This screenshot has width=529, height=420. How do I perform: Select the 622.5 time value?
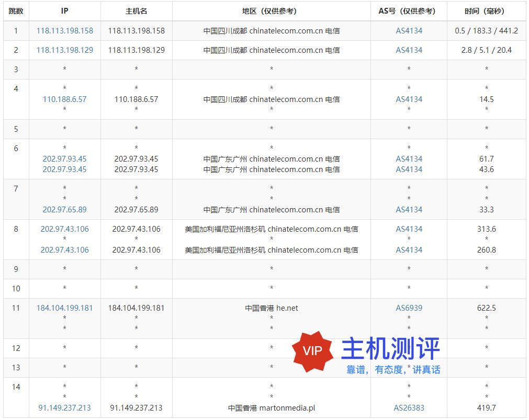click(x=487, y=308)
